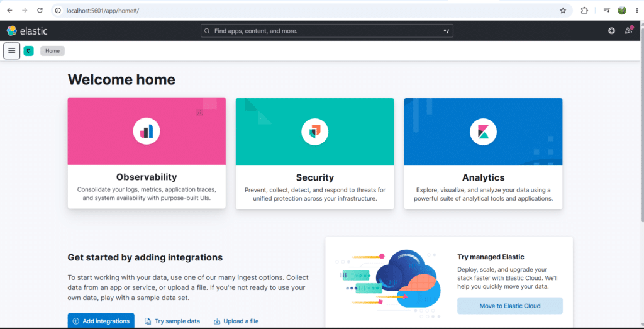
Task: Click the Observability bar chart icon
Action: pyautogui.click(x=146, y=131)
